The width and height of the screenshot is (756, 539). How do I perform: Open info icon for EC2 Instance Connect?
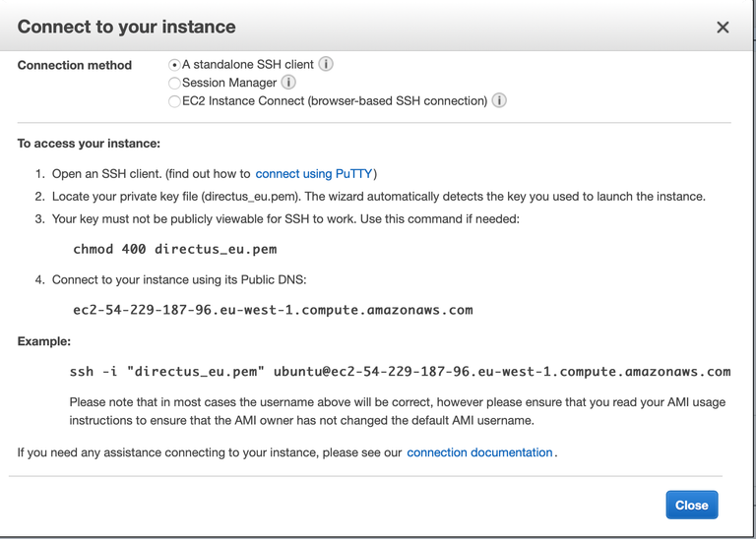tap(499, 100)
